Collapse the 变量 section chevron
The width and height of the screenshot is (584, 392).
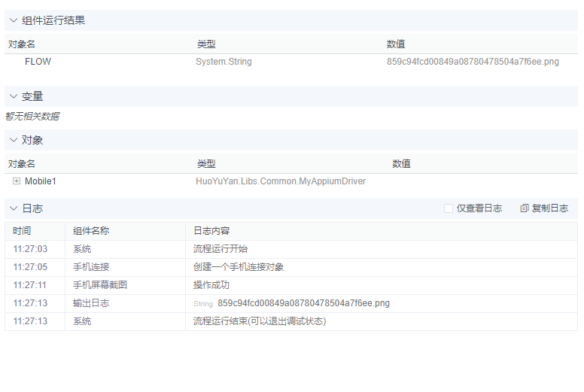point(14,96)
